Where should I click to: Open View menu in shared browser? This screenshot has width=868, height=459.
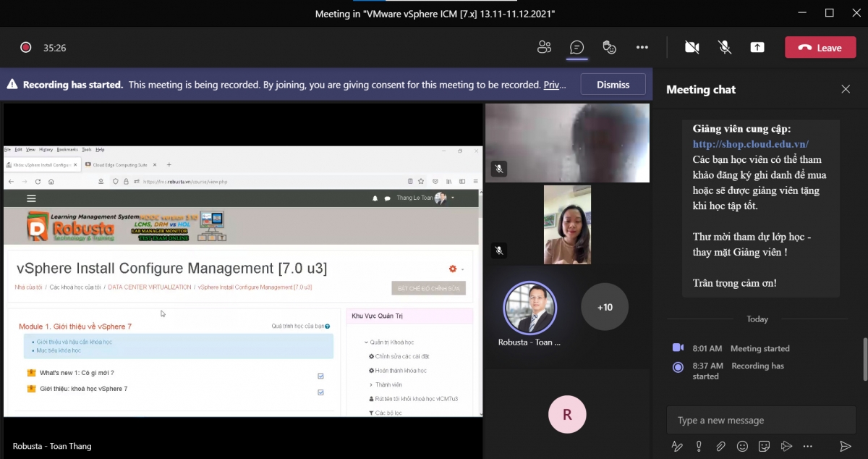coord(30,150)
